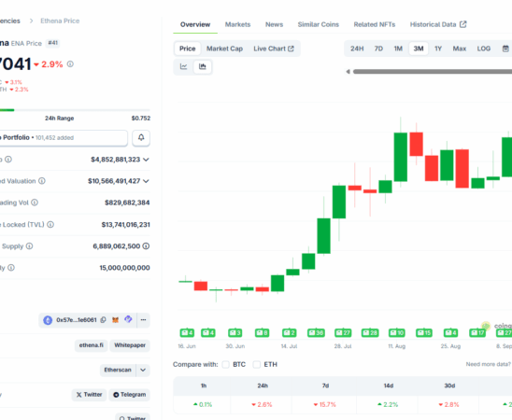
Task: Expand the market cap $4,852,881,323 chevron
Action: 146,160
